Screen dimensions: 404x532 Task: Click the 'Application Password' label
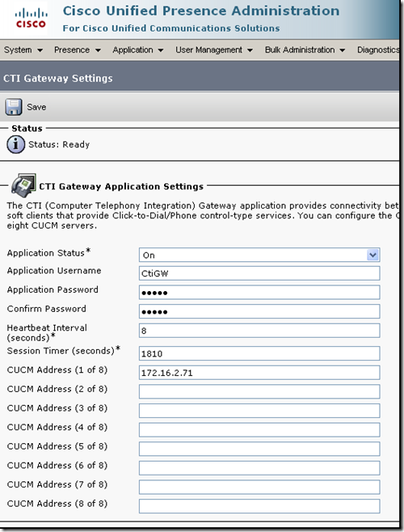pyautogui.click(x=53, y=289)
